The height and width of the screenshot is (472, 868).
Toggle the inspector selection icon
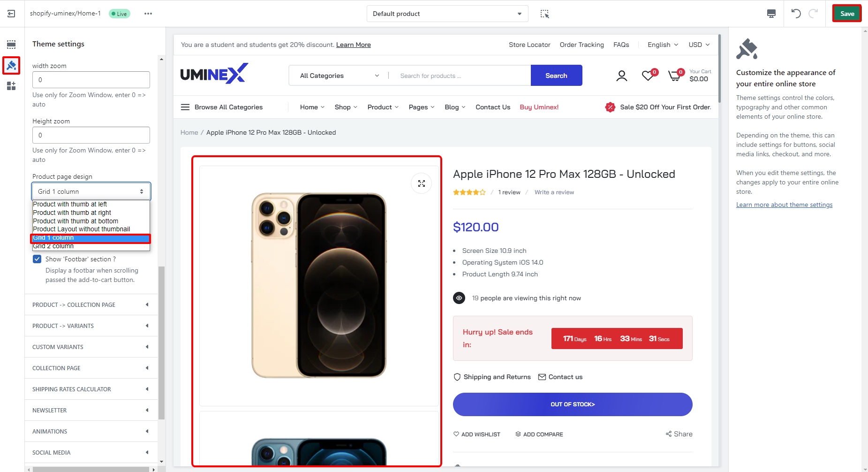(x=544, y=14)
